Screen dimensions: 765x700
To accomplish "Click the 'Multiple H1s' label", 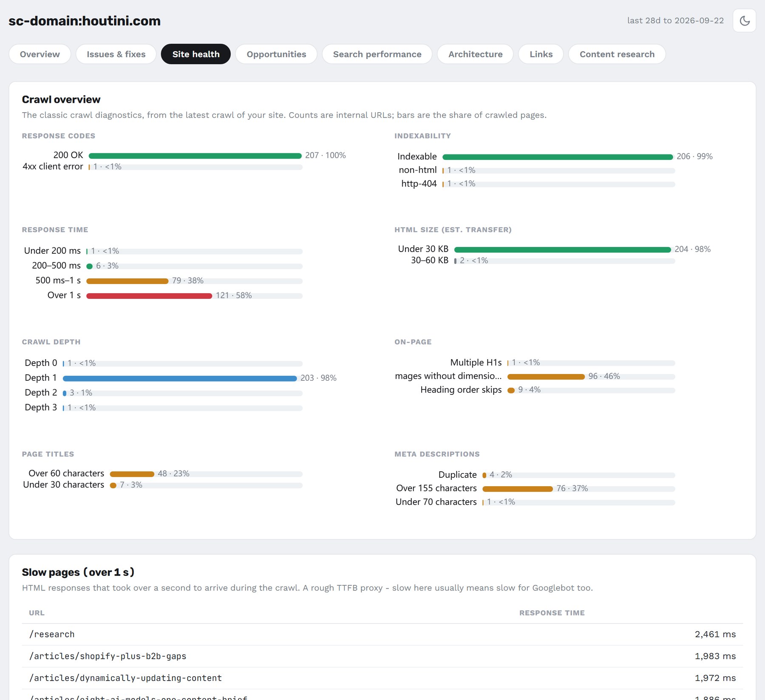I will 476,363.
